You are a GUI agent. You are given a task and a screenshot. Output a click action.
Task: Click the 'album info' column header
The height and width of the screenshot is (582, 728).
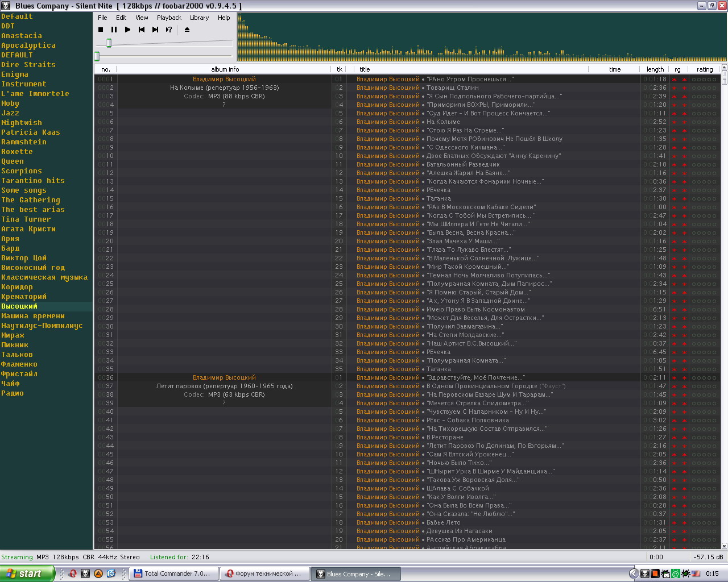225,69
